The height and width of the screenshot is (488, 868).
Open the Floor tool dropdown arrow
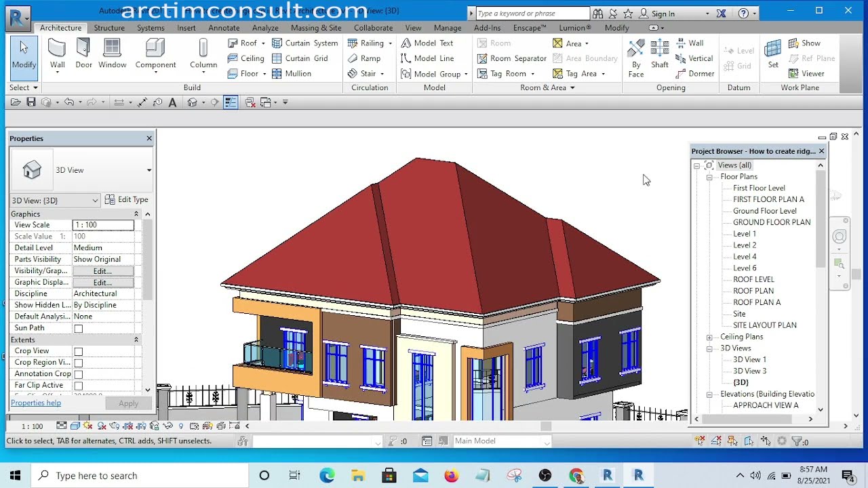coord(264,74)
